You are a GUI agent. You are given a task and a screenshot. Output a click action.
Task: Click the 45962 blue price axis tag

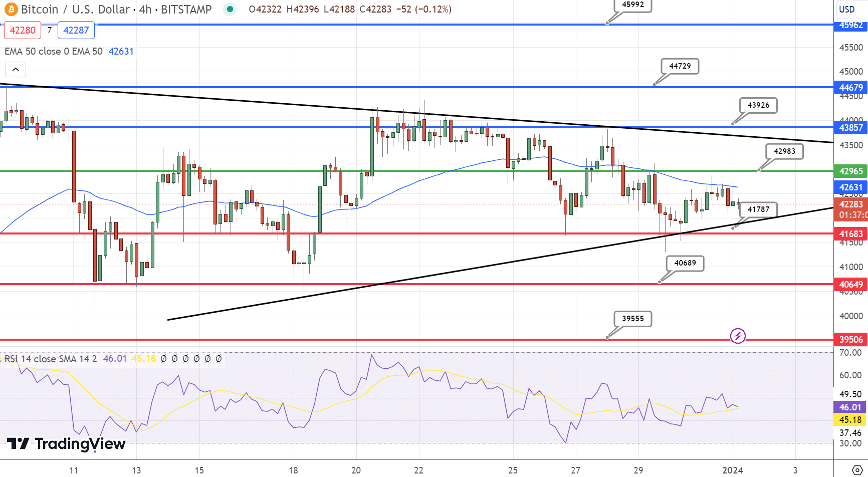pos(851,25)
